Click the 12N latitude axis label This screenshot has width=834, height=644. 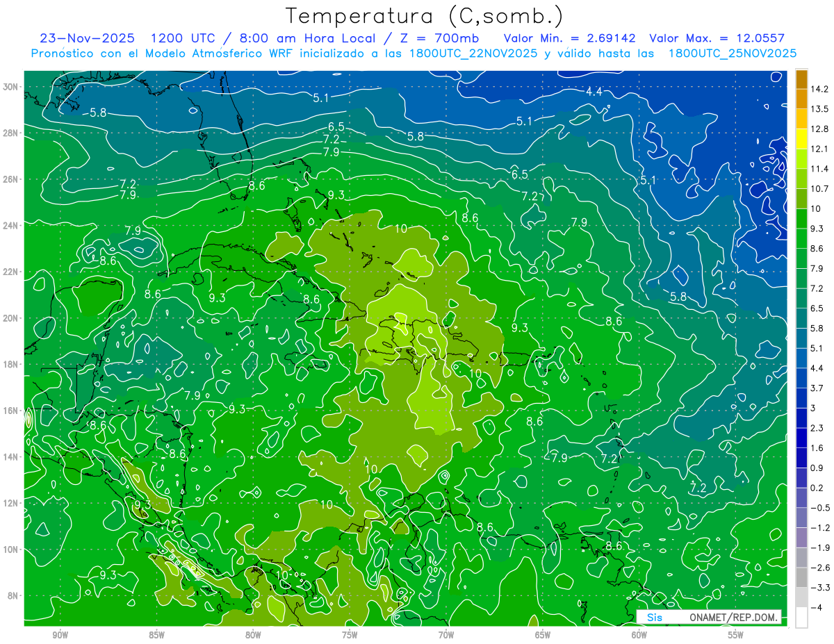pos(10,503)
